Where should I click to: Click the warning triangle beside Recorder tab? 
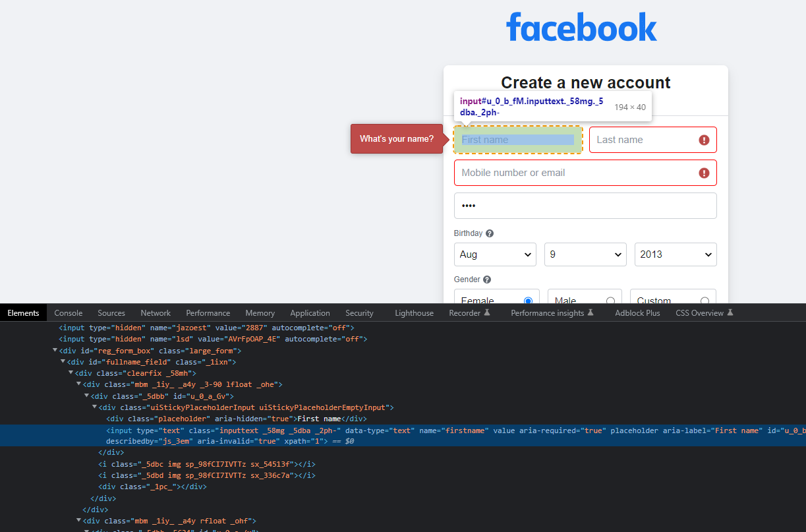click(x=488, y=313)
